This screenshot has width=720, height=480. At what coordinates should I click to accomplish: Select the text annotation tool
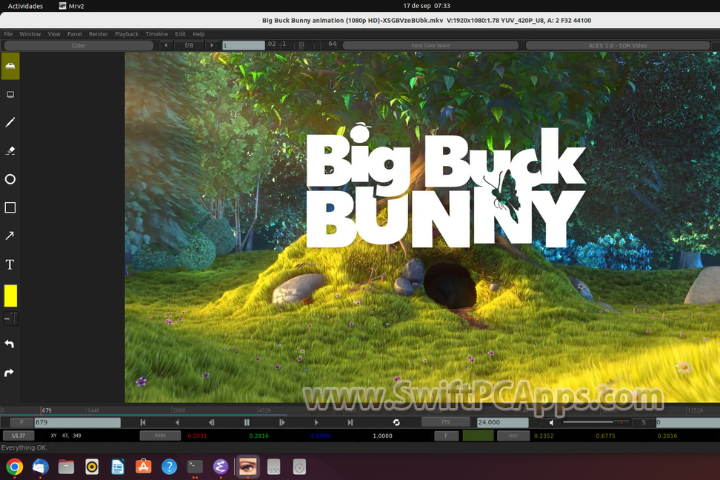pos(10,265)
